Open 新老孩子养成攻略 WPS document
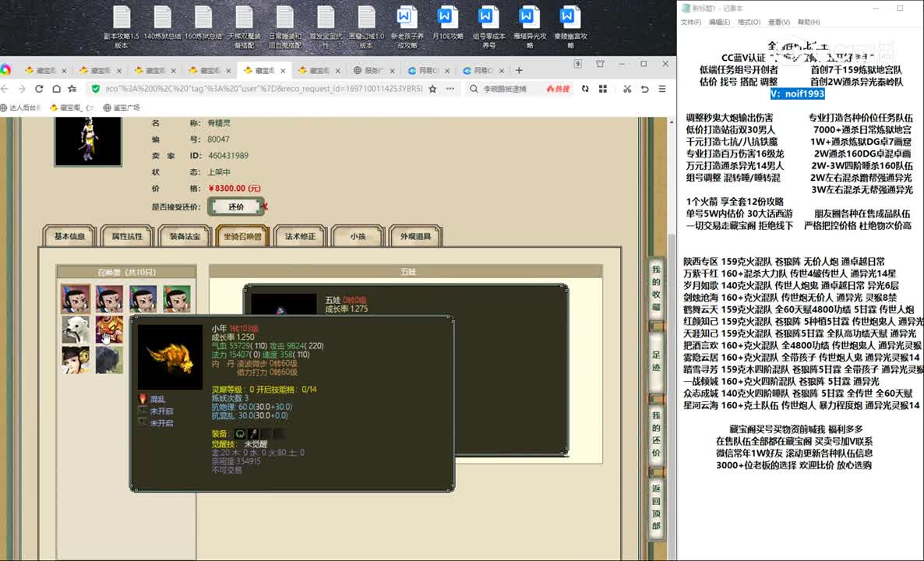Screen dimensions: 924x561 click(x=407, y=27)
